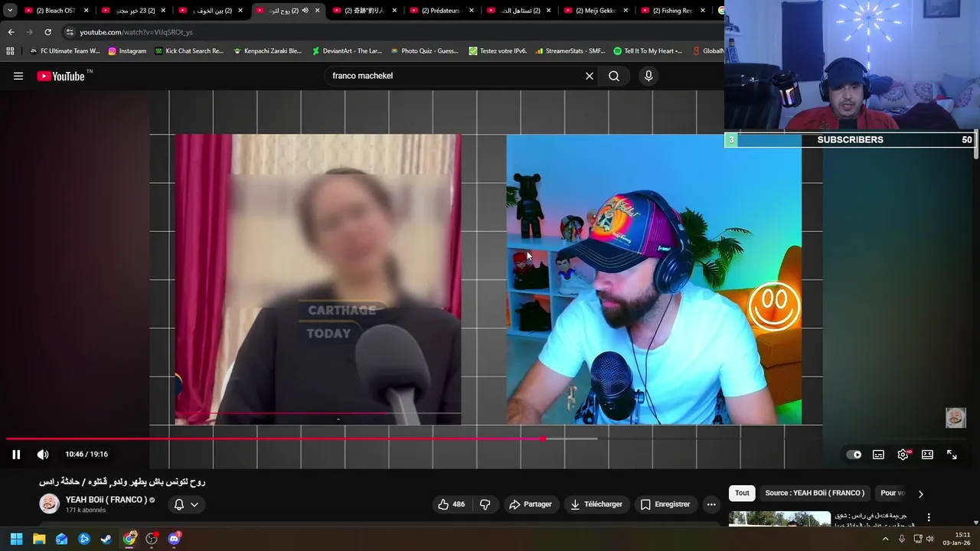Open Kenpachi Zaraki Bleach bookmark

(x=267, y=51)
